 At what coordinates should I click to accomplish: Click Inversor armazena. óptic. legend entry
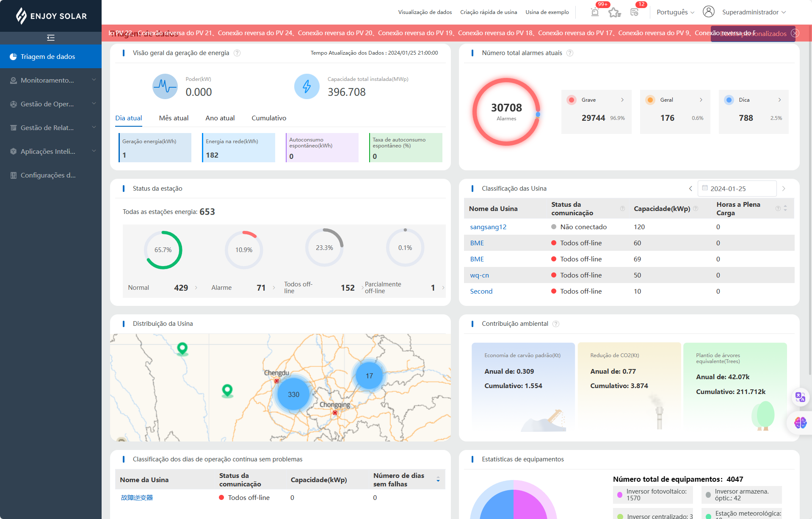coord(741,495)
